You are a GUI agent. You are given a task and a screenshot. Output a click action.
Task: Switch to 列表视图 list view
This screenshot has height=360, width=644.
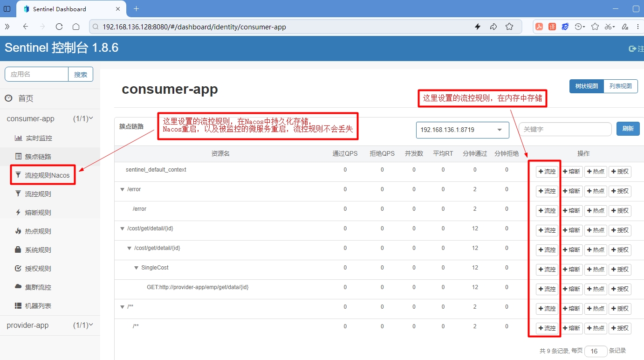(620, 86)
